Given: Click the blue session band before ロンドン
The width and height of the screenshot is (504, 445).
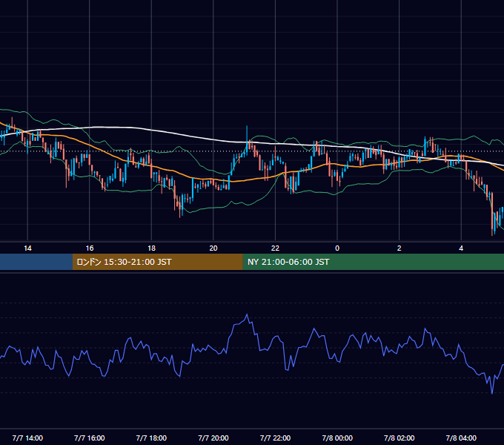Looking at the screenshot, I should click(x=36, y=262).
